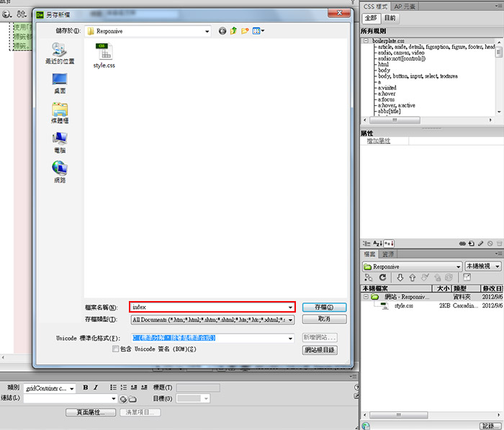Open the 儲存於 Responsive folder dropdown

[x=148, y=31]
